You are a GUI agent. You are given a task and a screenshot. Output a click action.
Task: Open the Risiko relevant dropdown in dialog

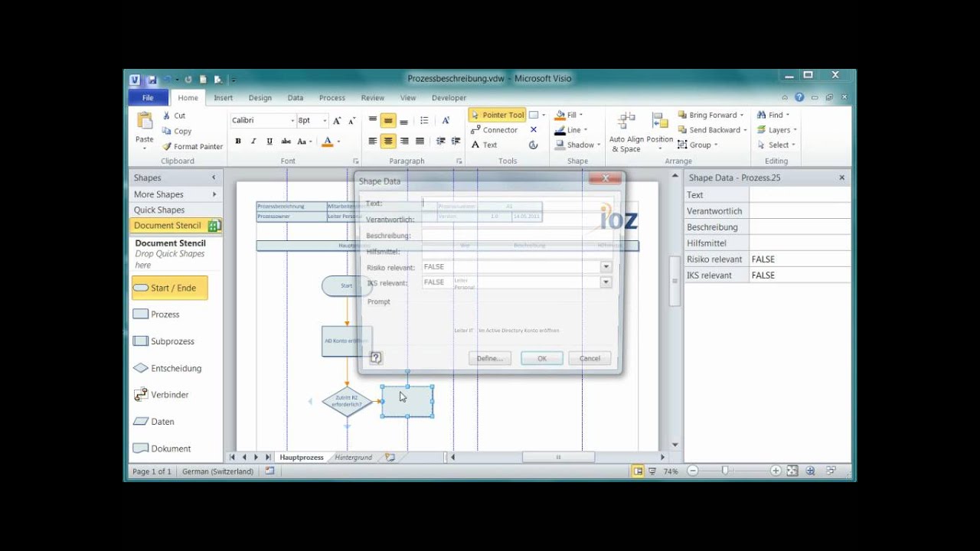(606, 267)
